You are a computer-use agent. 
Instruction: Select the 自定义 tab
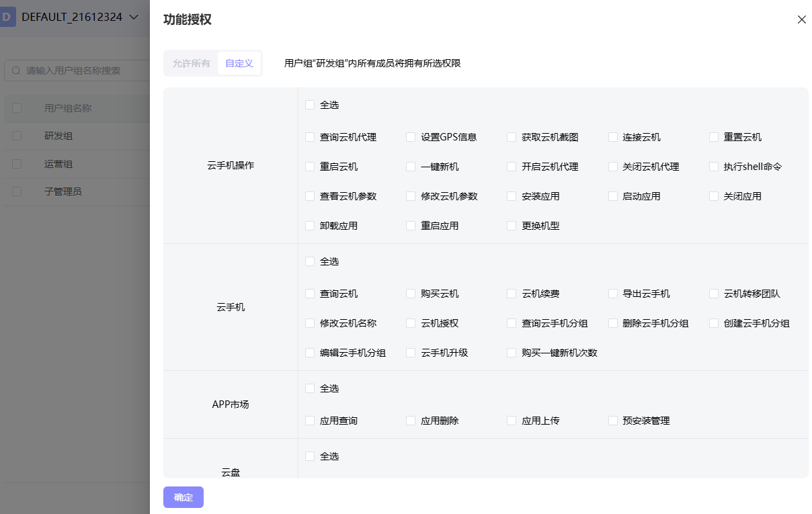tap(239, 63)
